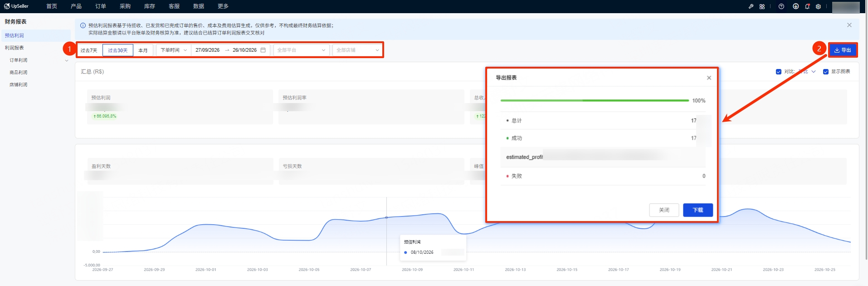Click the info icon in the notice banner
This screenshot has height=286, width=868.
tap(83, 25)
